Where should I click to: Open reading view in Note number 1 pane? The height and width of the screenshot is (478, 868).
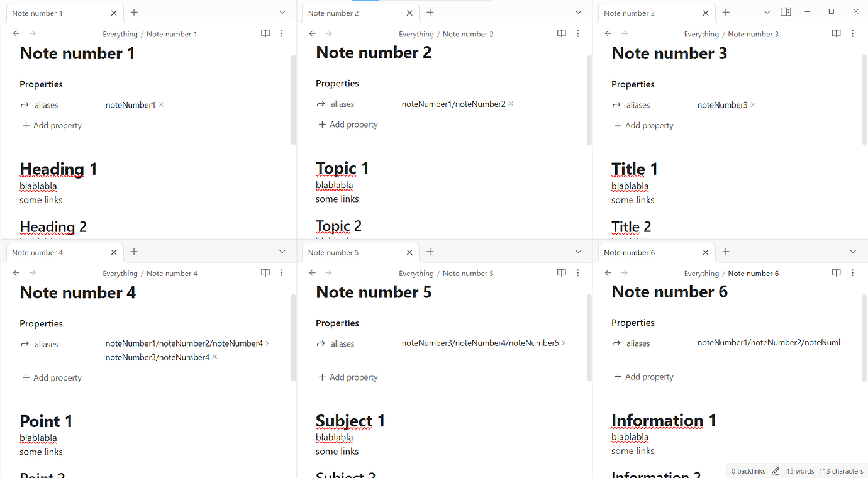click(x=265, y=33)
